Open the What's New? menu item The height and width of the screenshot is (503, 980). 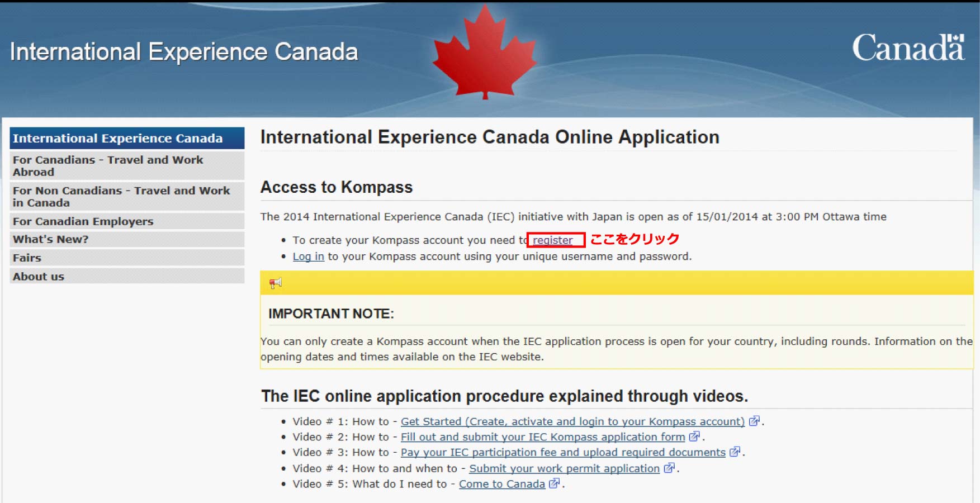tap(127, 239)
